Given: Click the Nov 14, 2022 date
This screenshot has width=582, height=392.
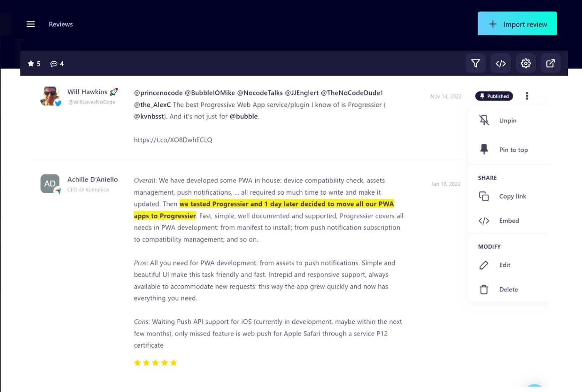Looking at the screenshot, I should 446,96.
